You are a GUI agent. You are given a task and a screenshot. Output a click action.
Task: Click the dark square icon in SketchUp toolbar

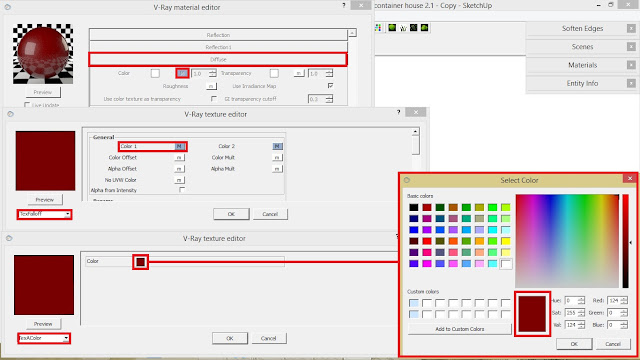point(414,27)
